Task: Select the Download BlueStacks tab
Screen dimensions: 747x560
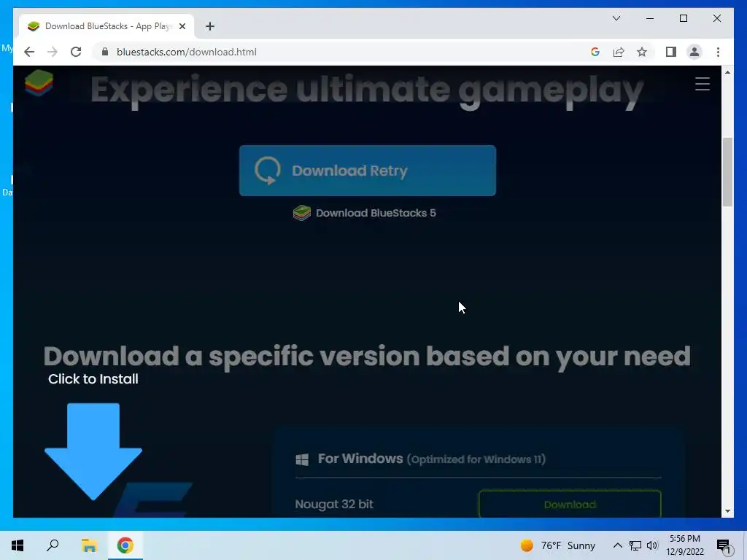Action: [x=107, y=26]
